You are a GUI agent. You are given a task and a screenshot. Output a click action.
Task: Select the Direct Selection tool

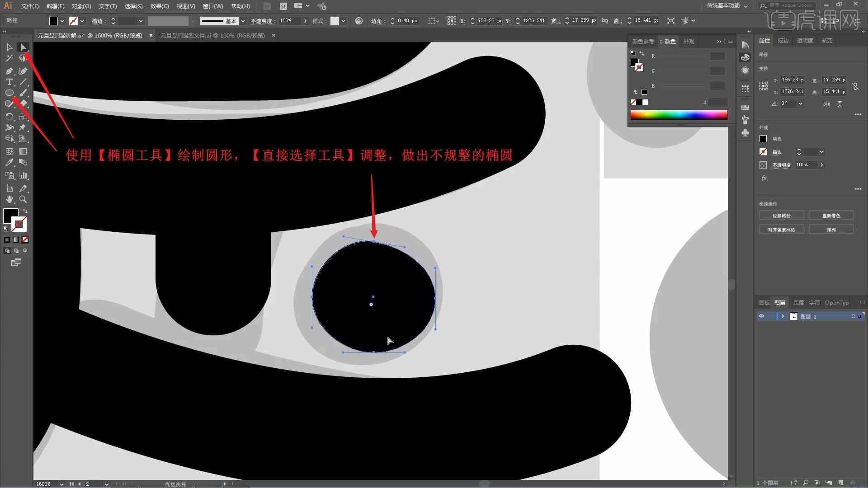[x=22, y=47]
